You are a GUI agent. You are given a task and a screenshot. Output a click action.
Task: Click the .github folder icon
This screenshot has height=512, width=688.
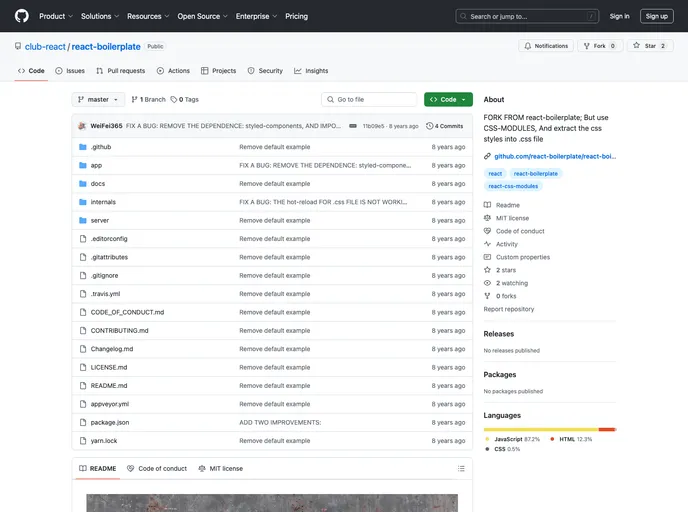(82, 147)
